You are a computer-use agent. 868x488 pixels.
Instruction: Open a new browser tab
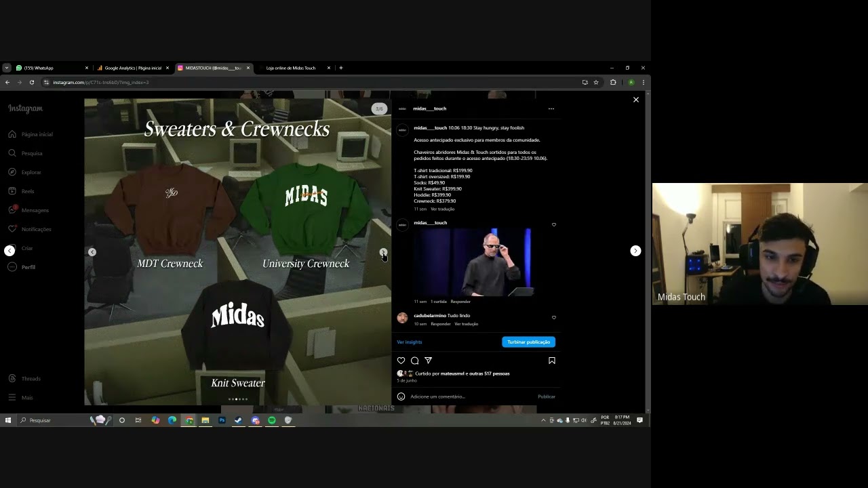(x=341, y=68)
